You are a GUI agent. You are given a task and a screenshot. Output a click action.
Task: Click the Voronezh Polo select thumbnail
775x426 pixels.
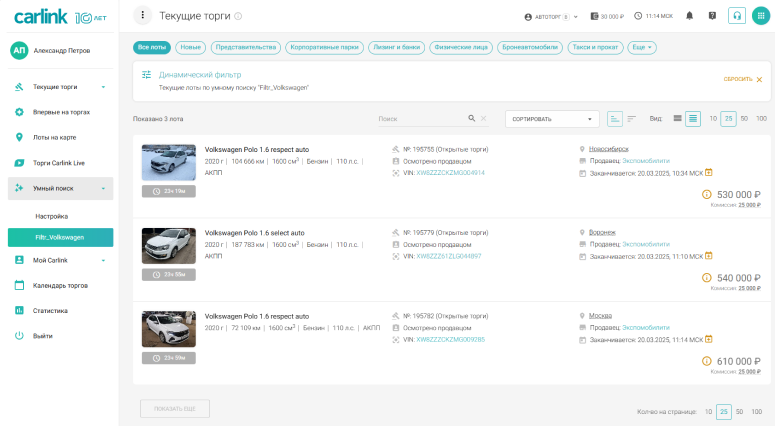(x=169, y=246)
